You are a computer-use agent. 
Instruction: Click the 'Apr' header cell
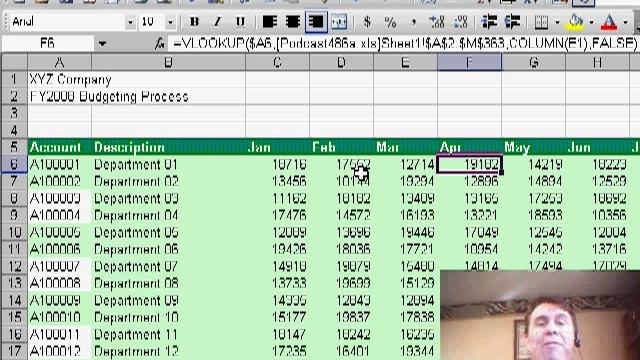469,147
